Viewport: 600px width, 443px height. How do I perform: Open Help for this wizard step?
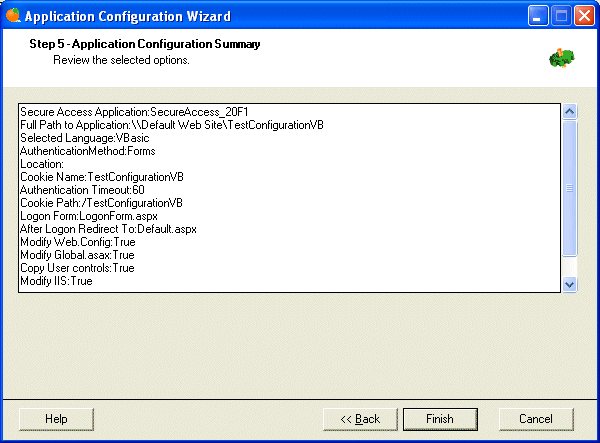[x=56, y=419]
